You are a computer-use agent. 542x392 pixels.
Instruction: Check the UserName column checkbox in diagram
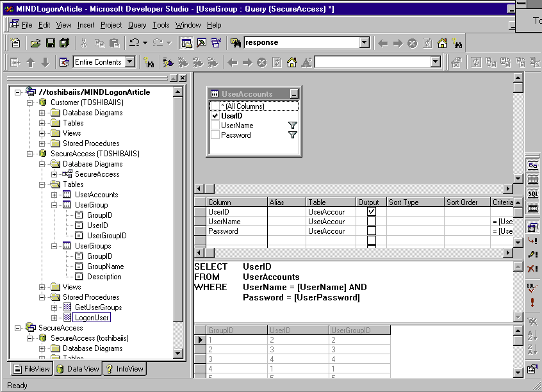(215, 126)
